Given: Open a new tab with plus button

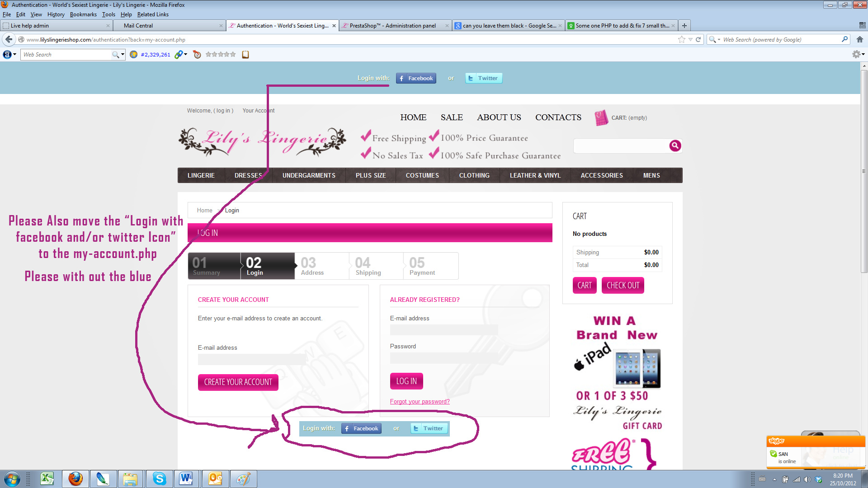Looking at the screenshot, I should [x=684, y=26].
